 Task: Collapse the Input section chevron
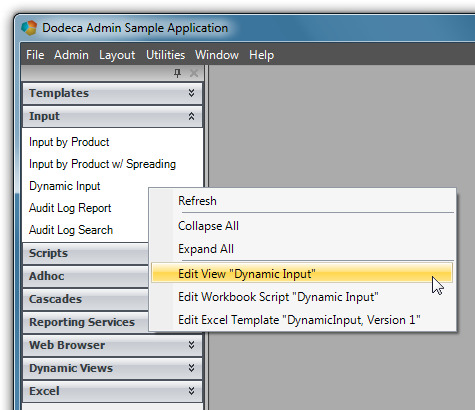191,116
